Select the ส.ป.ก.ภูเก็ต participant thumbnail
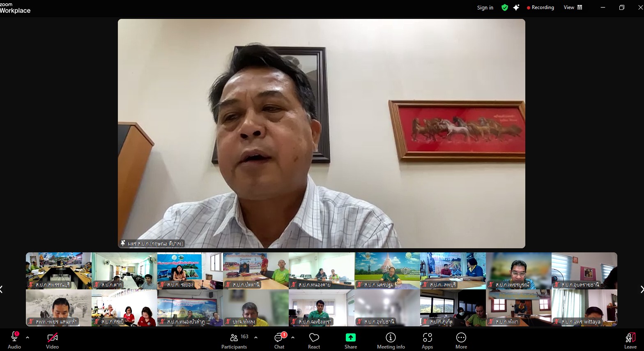Image resolution: width=644 pixels, height=351 pixels. click(x=453, y=308)
